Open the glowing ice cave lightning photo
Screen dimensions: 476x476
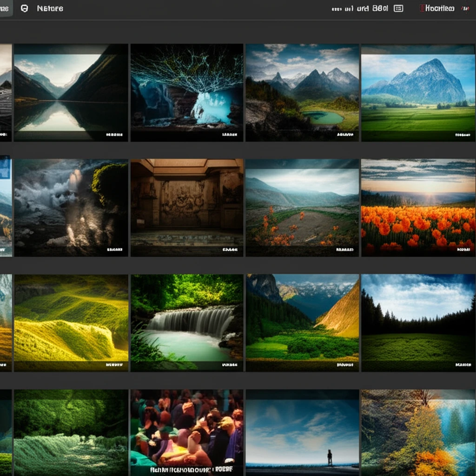187,93
